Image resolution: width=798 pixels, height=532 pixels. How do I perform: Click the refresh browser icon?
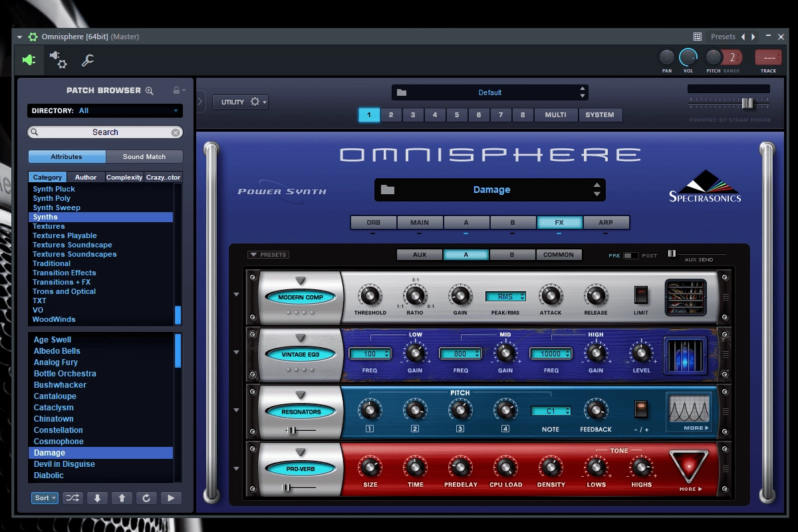(x=146, y=497)
